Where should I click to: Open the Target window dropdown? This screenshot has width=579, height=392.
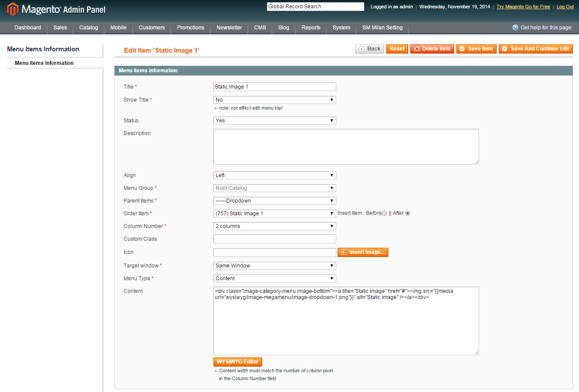(x=275, y=266)
